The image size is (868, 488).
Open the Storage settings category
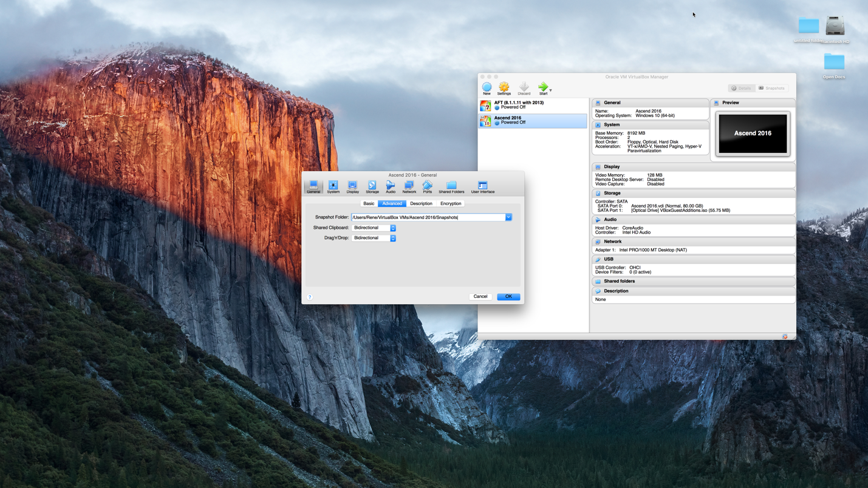click(372, 186)
